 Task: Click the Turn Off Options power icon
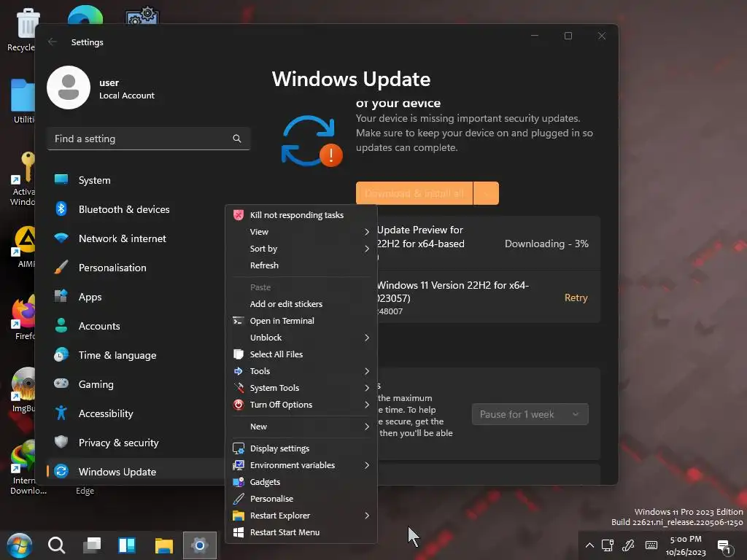click(239, 405)
